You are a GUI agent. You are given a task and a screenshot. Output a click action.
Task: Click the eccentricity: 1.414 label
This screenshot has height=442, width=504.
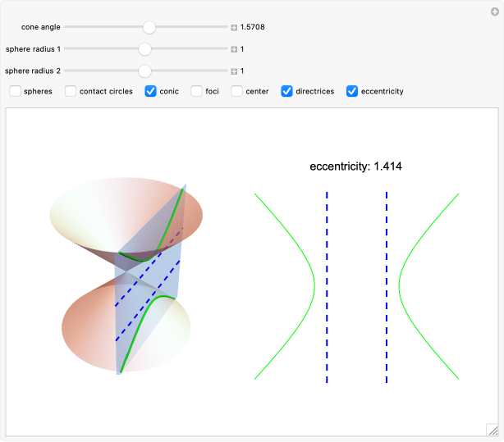[x=355, y=166]
